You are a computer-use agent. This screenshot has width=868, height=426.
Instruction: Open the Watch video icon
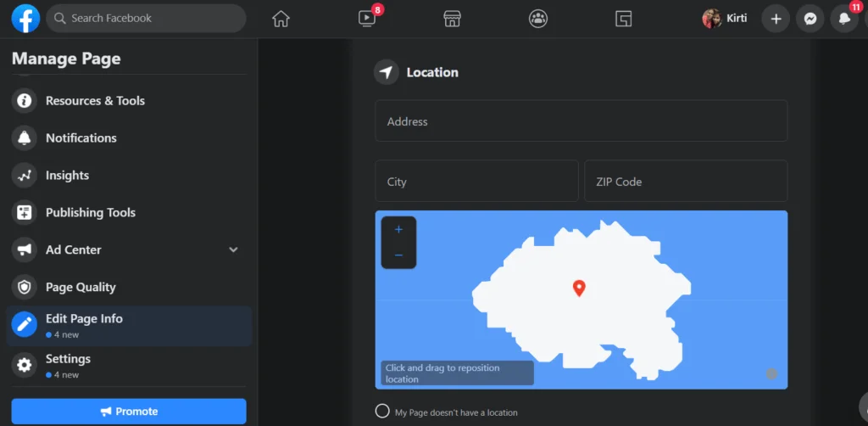click(x=366, y=18)
